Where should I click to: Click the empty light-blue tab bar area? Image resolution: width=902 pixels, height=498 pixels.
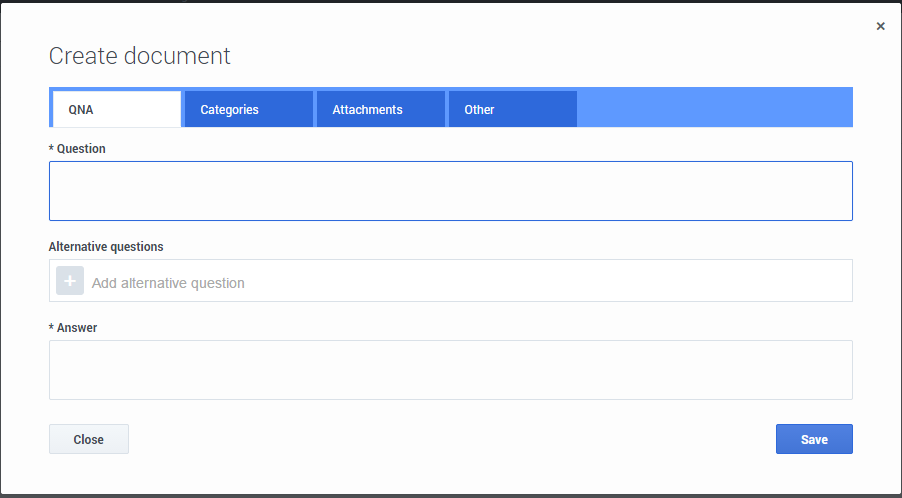click(x=714, y=108)
